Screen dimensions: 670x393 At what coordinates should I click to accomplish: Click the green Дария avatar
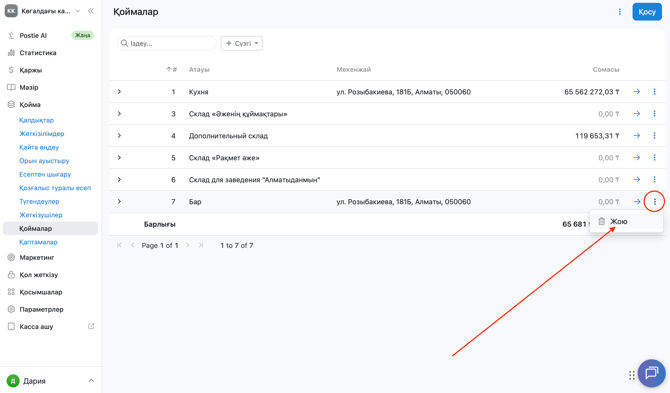(x=13, y=381)
